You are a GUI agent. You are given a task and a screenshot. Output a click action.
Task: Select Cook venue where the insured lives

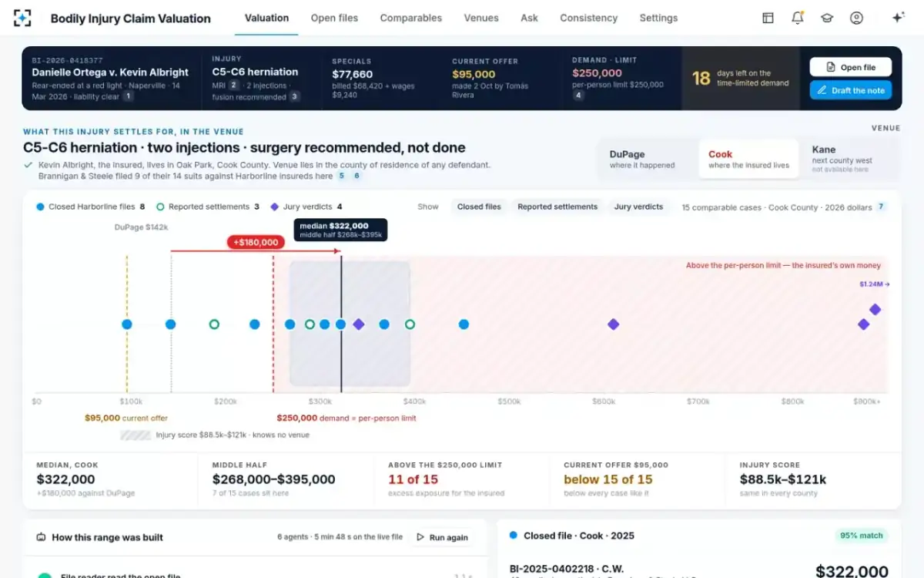748,159
